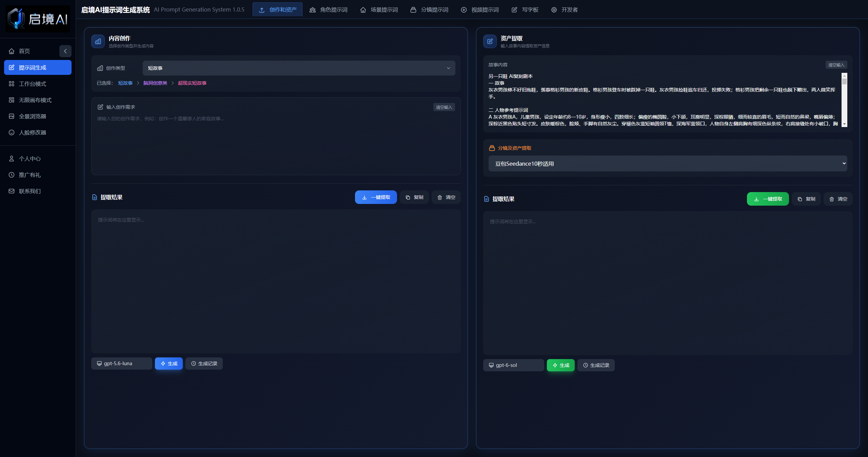Image resolution: width=868 pixels, height=457 pixels.
Task: Open the 写字板 tab
Action: point(525,10)
